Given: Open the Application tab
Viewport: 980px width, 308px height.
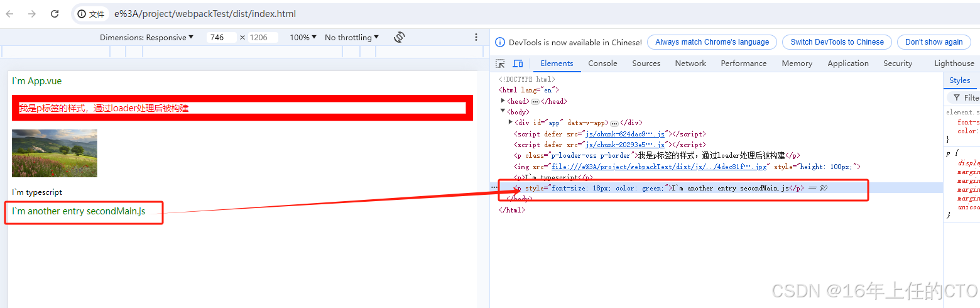Looking at the screenshot, I should coord(847,63).
